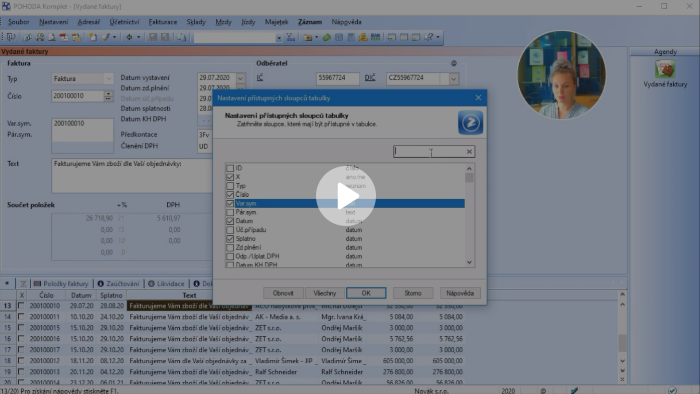Switch to the Zaúčtování tab

tap(118, 283)
